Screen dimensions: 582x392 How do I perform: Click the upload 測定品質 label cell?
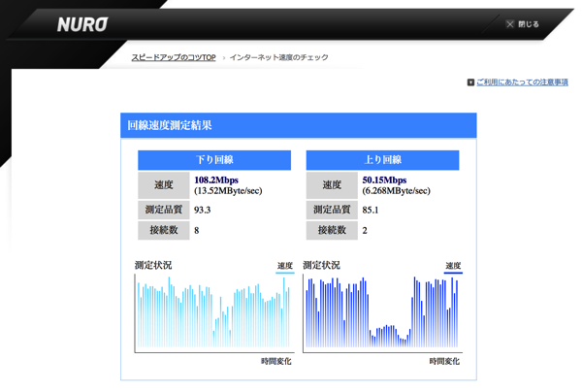click(x=332, y=210)
